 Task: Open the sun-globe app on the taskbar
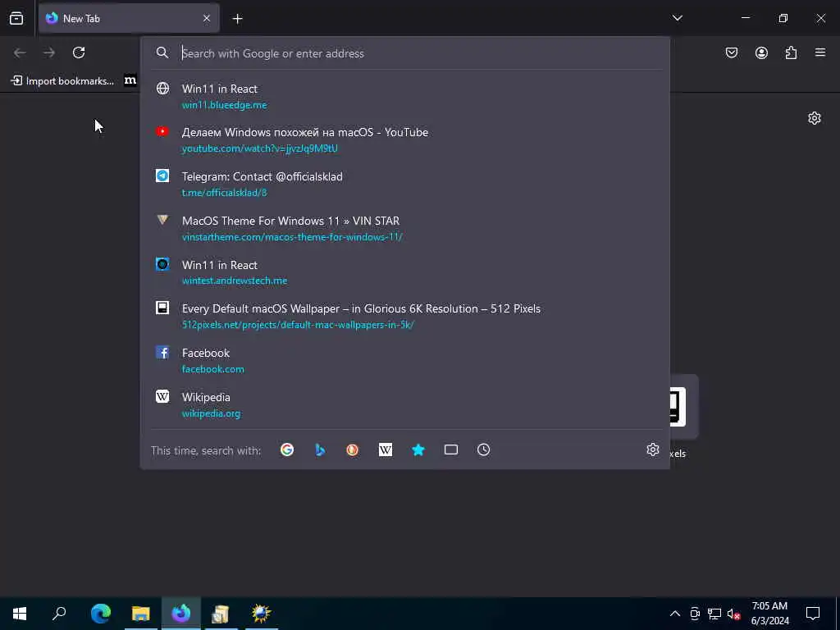pos(262,614)
